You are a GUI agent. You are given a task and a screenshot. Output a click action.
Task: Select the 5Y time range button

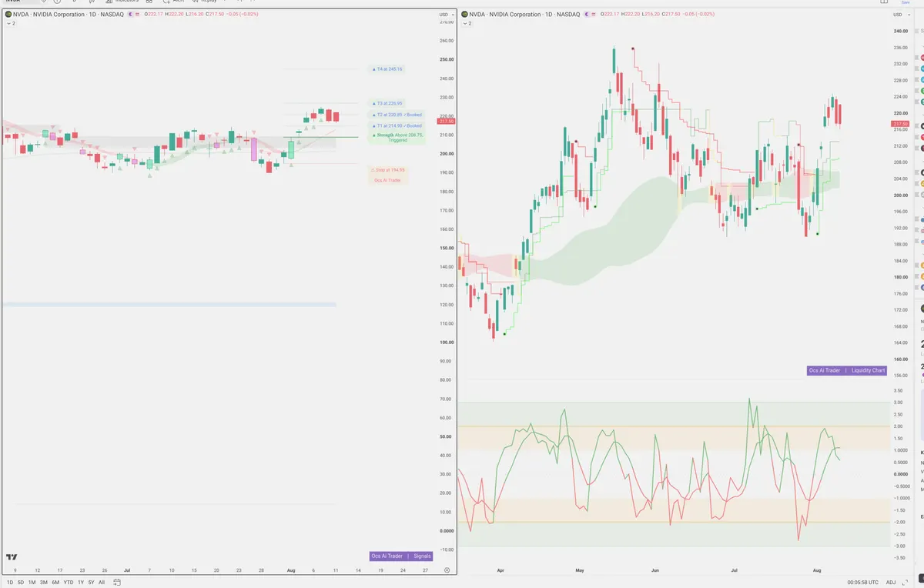[91, 583]
